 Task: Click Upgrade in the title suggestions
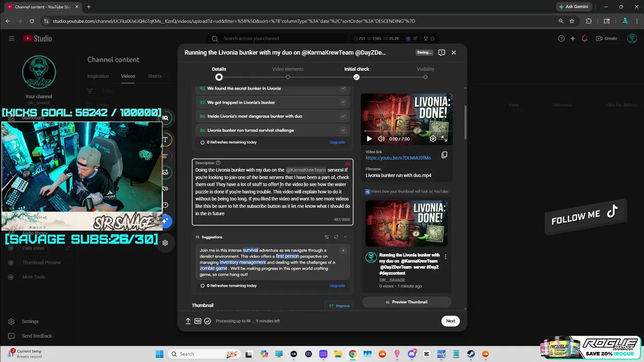click(x=337, y=142)
